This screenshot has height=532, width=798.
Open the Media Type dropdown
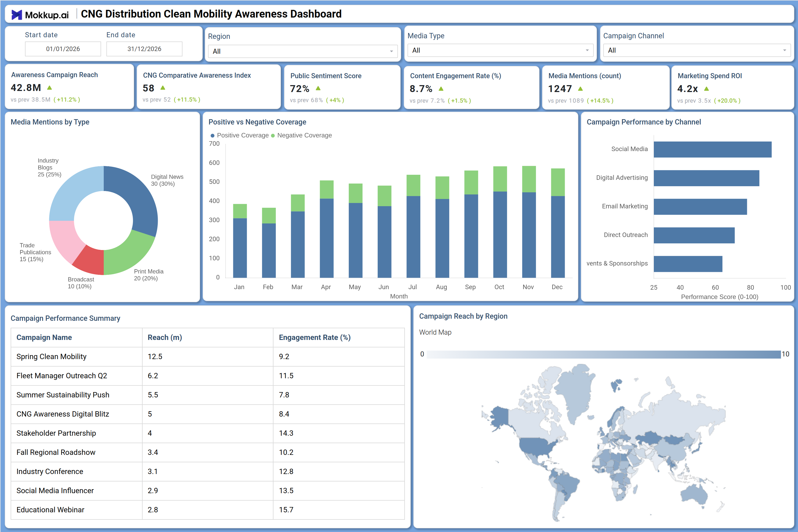point(500,50)
